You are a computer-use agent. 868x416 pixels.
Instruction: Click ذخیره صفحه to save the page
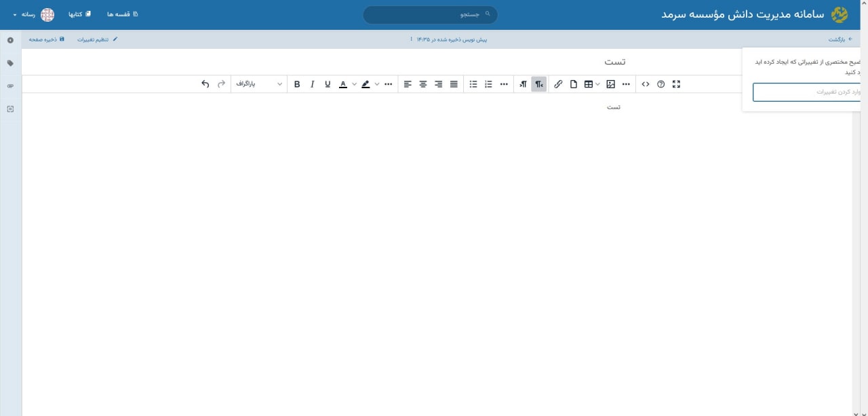47,39
